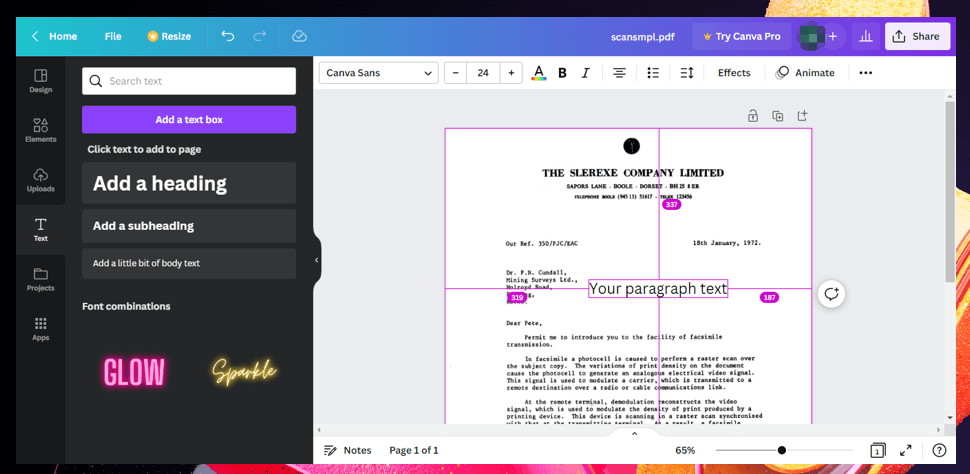Image resolution: width=970 pixels, height=474 pixels.
Task: Increase font size with plus button
Action: coord(511,73)
